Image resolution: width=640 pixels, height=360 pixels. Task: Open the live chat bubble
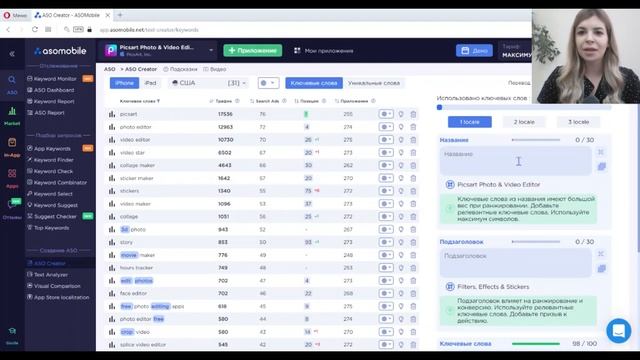point(619,331)
